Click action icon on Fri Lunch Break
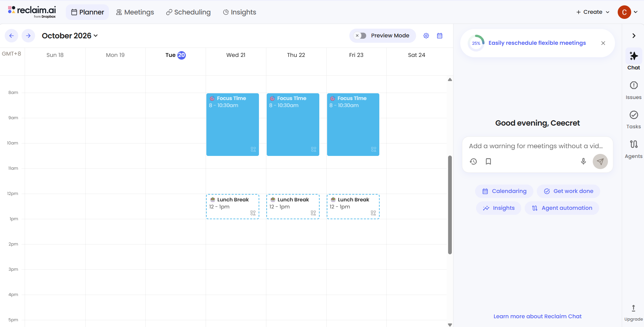 (x=373, y=213)
